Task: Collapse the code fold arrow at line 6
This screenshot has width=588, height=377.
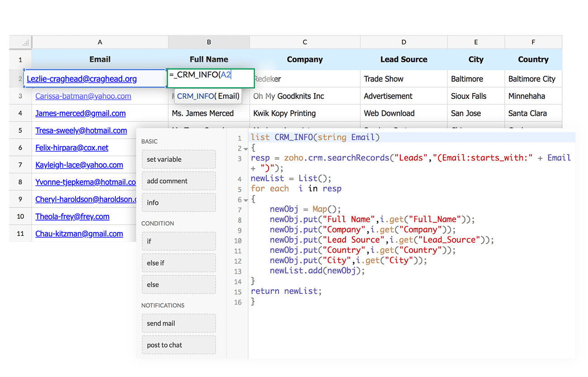Action: tap(246, 200)
